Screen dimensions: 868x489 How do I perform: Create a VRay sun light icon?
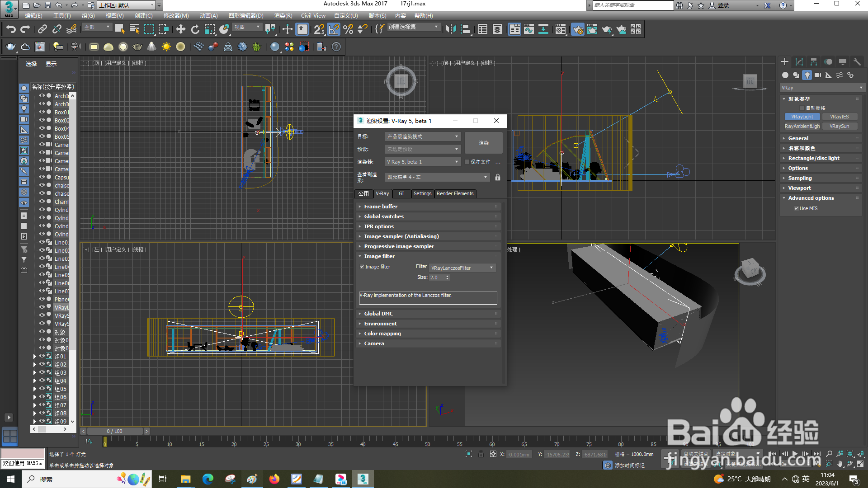click(x=166, y=47)
